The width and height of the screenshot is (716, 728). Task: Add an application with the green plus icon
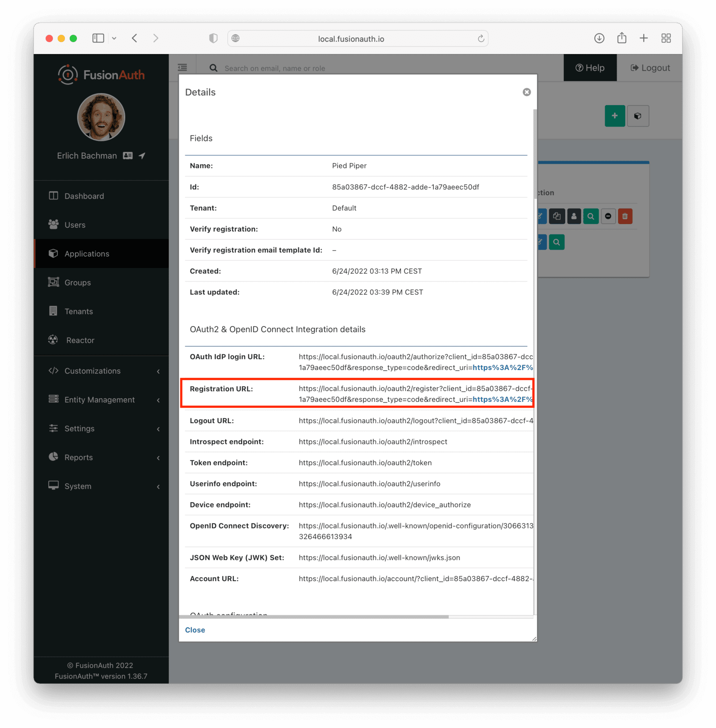pos(615,115)
